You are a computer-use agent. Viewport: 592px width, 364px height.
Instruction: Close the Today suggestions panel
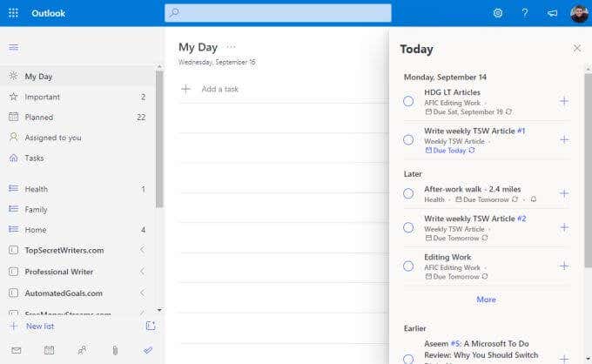click(577, 48)
